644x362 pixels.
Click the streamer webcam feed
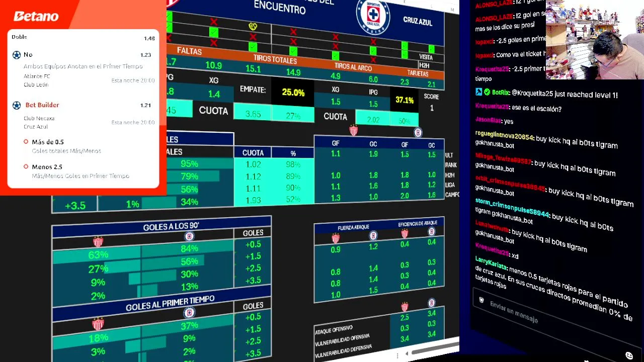595,40
